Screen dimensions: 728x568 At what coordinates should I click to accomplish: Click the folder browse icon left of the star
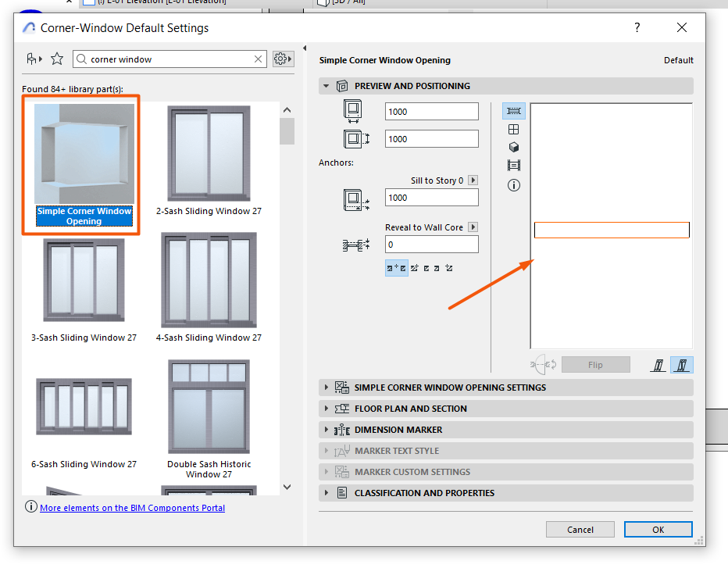(33, 59)
